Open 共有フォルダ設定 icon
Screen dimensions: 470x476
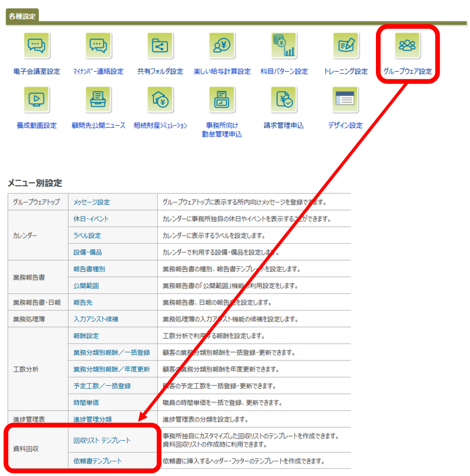coord(160,46)
